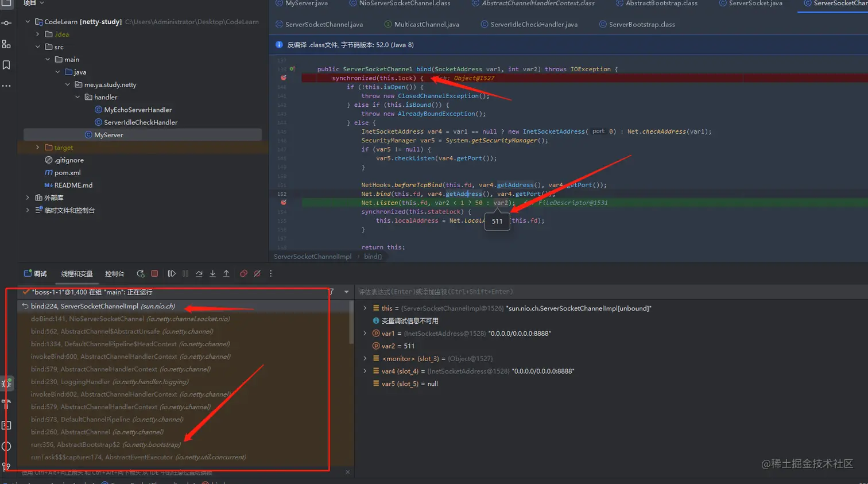The width and height of the screenshot is (868, 484).
Task: Collapse the me.ya.study.netty package
Action: point(68,85)
